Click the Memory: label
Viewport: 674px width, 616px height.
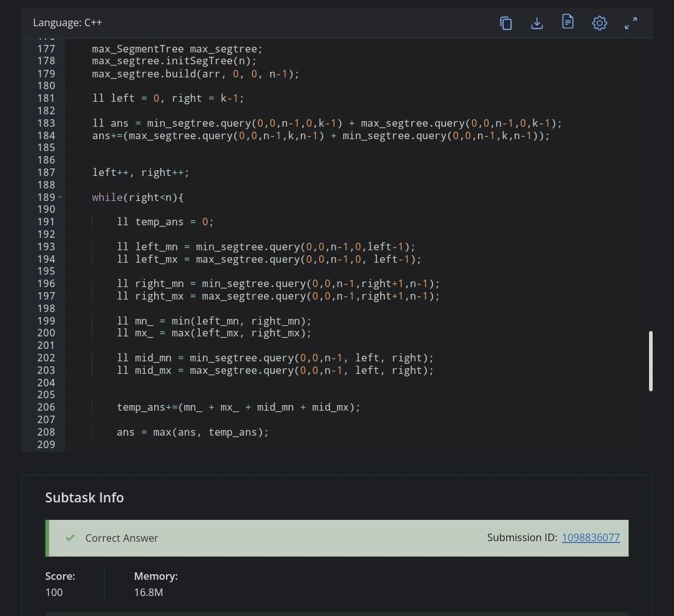[155, 575]
